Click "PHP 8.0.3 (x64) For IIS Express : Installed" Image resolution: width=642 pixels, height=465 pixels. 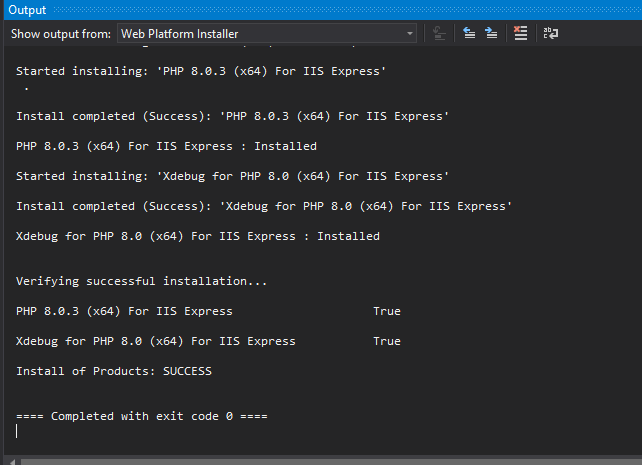click(x=166, y=146)
